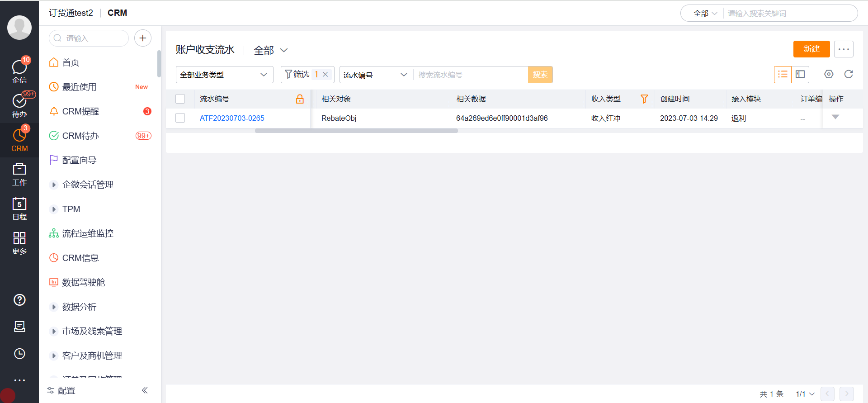Click the 新建 button
868x403 pixels.
click(x=811, y=49)
